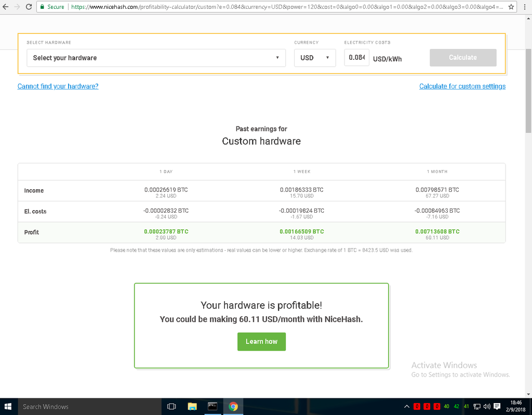
Task: Click the Your hardware is profitable heading
Action: click(x=261, y=305)
